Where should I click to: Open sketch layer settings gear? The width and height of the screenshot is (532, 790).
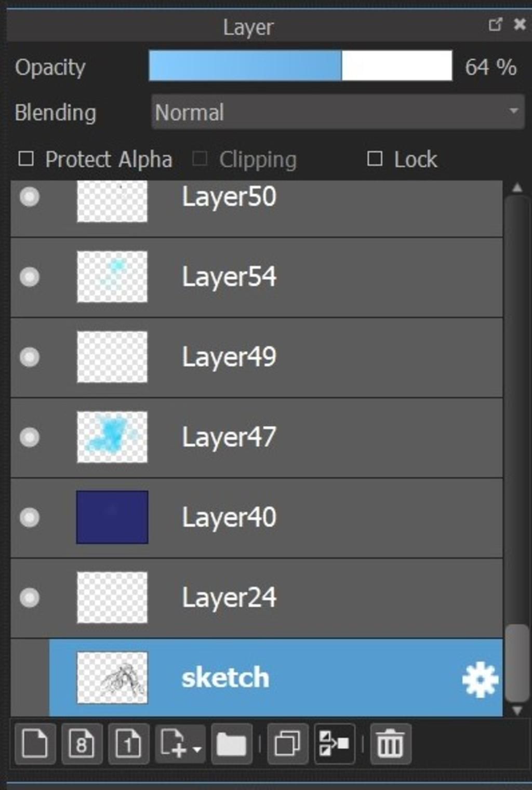pos(480,679)
